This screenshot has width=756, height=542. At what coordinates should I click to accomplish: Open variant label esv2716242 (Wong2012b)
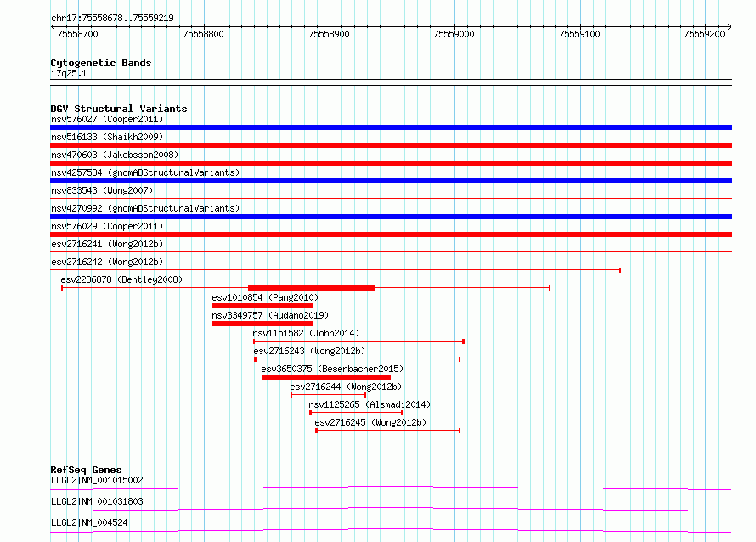(107, 262)
